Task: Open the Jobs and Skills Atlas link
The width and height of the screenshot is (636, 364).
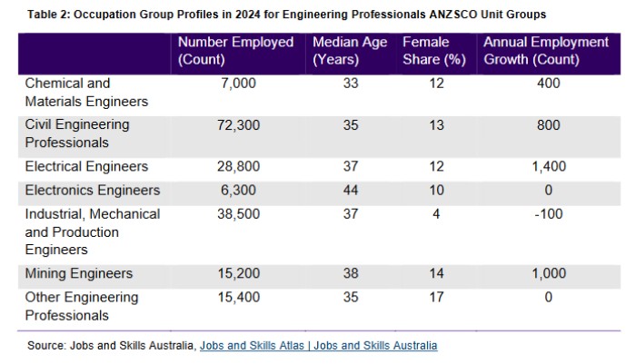Action: (x=318, y=346)
